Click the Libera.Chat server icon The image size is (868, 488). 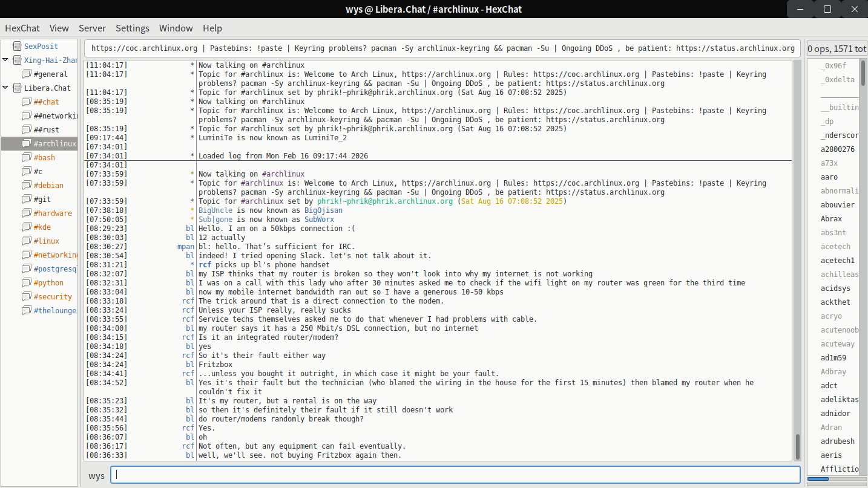click(x=16, y=88)
